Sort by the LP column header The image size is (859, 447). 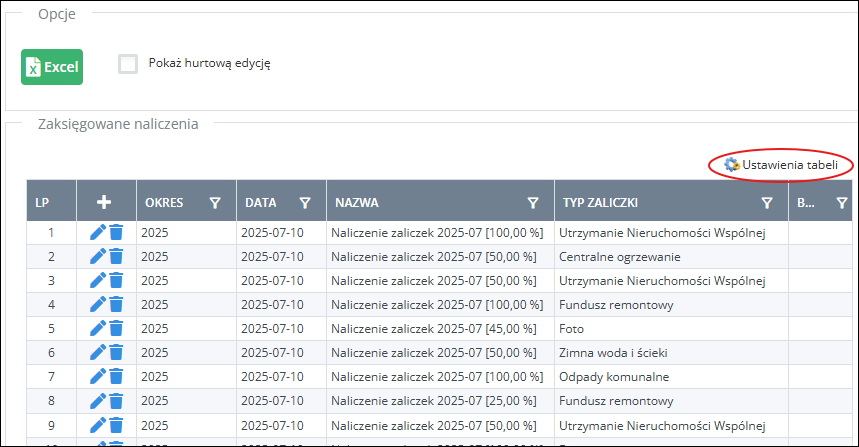[42, 202]
